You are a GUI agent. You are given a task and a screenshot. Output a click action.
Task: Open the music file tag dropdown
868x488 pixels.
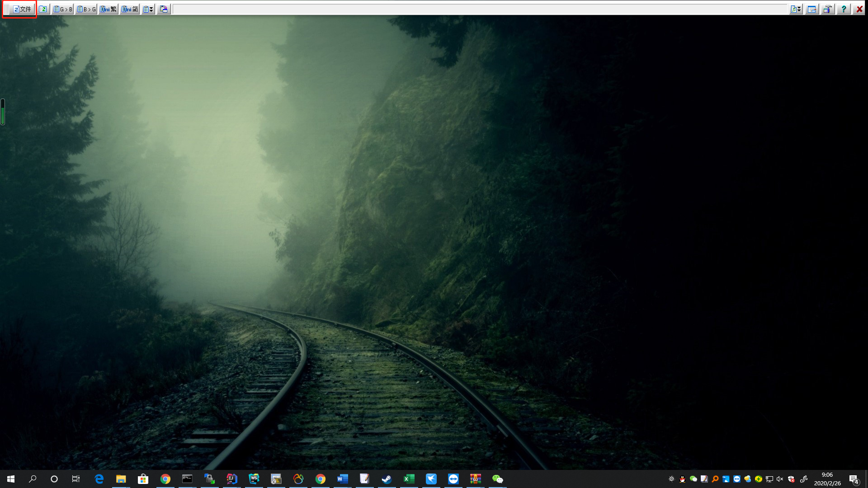pyautogui.click(x=796, y=9)
